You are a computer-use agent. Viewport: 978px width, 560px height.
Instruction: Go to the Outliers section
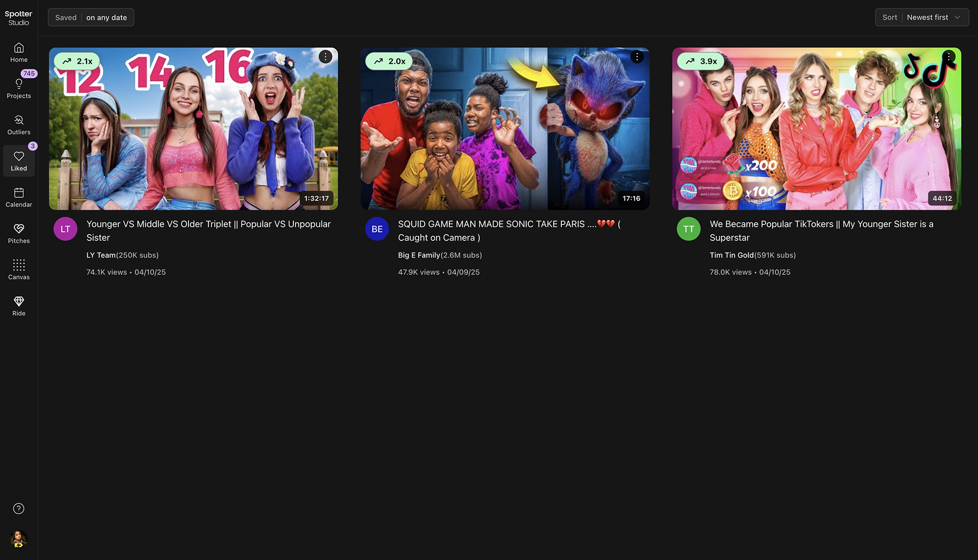tap(19, 125)
